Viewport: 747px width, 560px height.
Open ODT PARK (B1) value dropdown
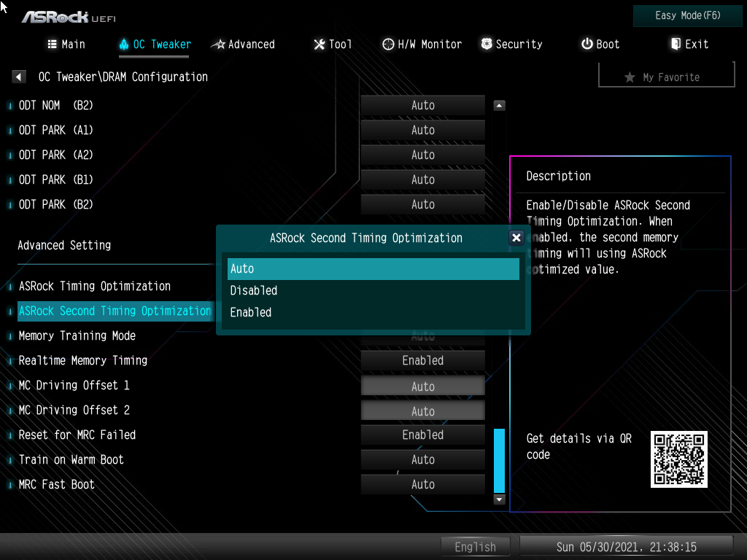coord(422,179)
